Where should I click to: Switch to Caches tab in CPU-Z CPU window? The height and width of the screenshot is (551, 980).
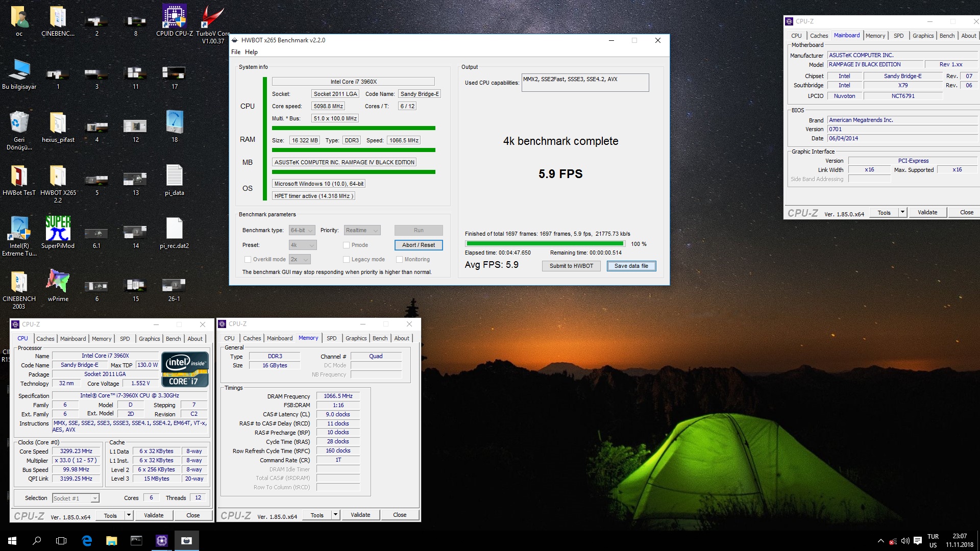click(x=45, y=339)
